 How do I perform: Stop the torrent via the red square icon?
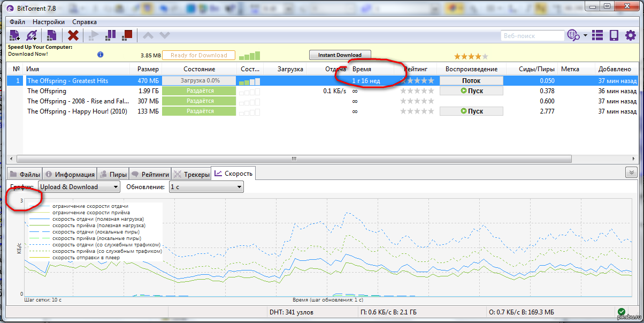[127, 35]
